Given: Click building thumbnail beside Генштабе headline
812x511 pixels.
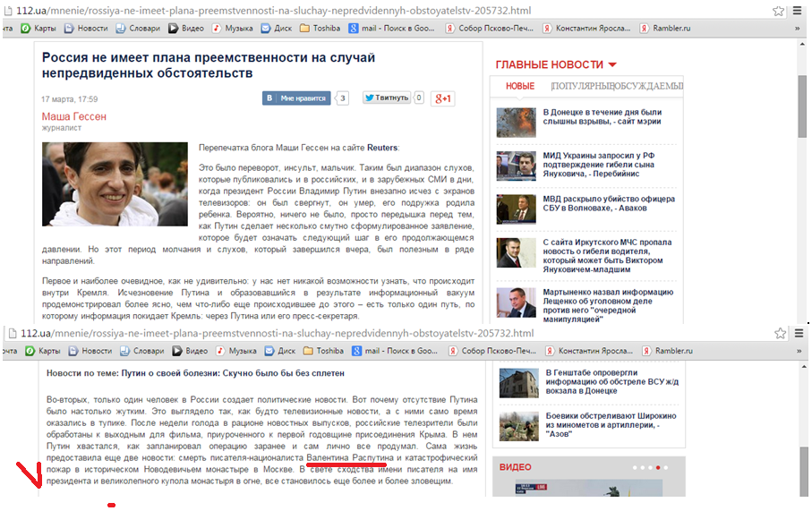Looking at the screenshot, I should 519,383.
